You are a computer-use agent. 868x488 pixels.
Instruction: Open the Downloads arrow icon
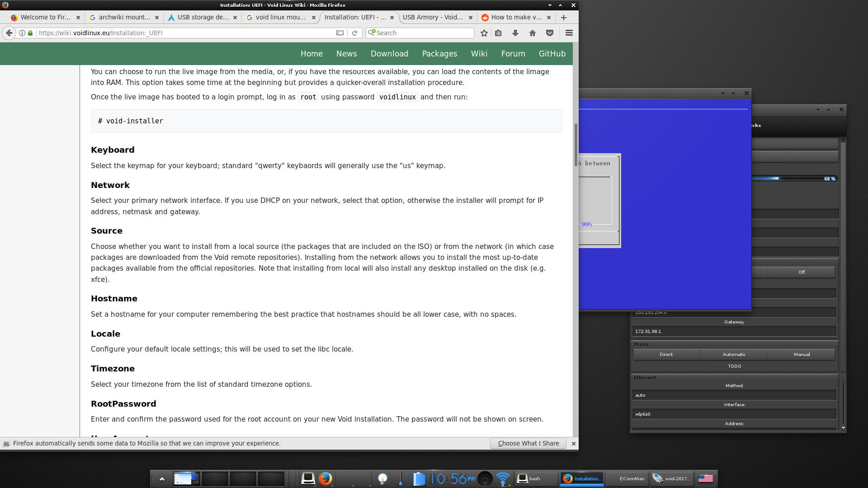pyautogui.click(x=515, y=33)
